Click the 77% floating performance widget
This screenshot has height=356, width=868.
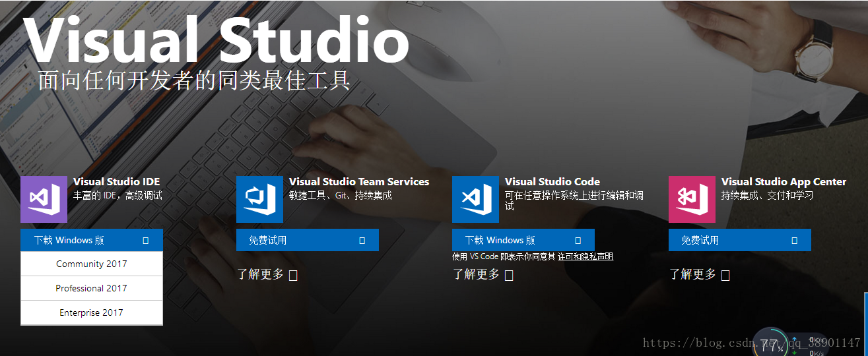(770, 343)
